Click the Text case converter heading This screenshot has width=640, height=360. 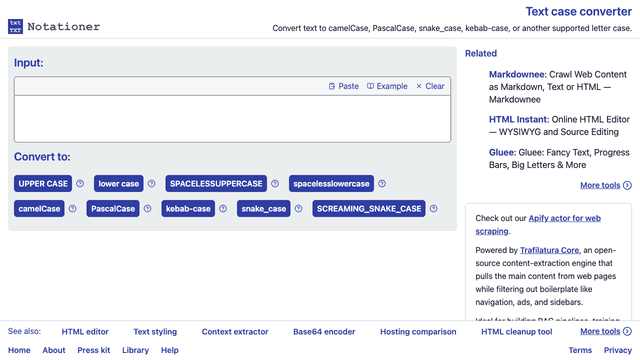(x=578, y=11)
